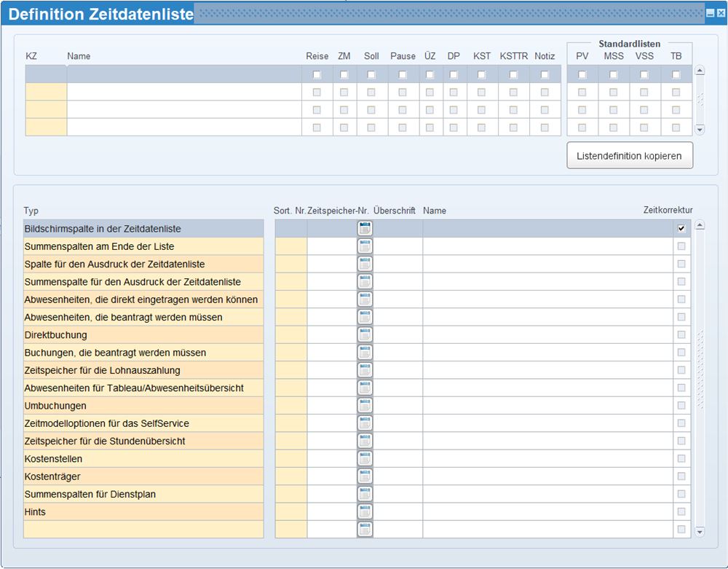Open lookup icon for Zeitspeicher Stundenübersicht row
The image size is (728, 569).
point(365,441)
